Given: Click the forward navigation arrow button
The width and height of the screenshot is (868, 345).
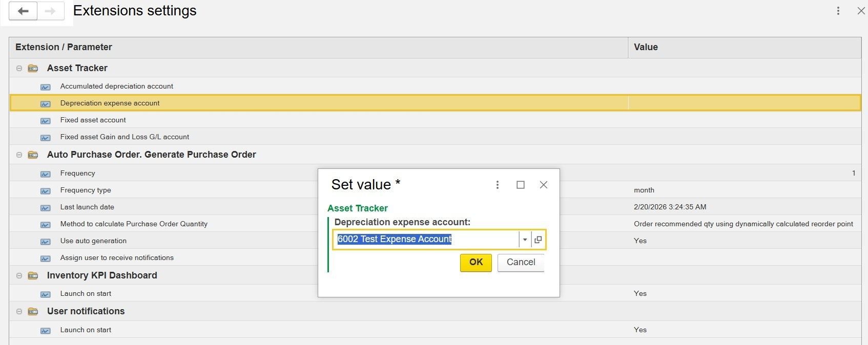Looking at the screenshot, I should (x=50, y=11).
